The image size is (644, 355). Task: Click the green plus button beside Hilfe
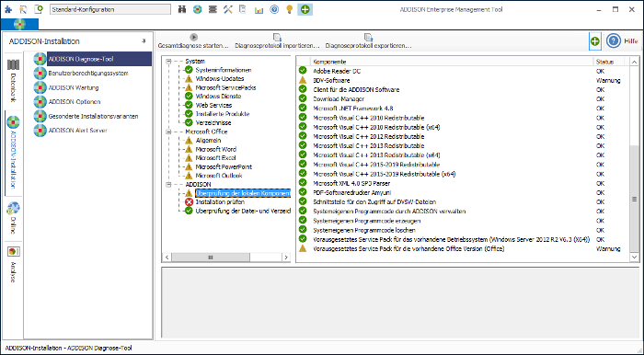[x=594, y=41]
